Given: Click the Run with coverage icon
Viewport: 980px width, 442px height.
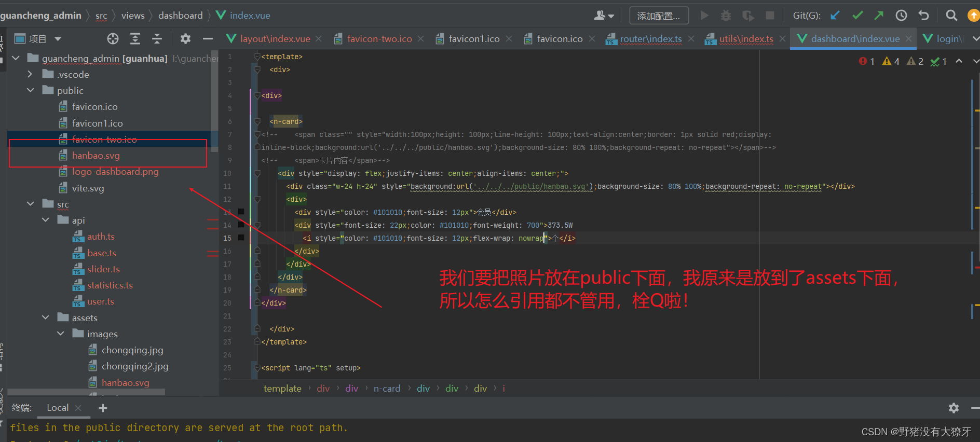Looking at the screenshot, I should click(748, 16).
